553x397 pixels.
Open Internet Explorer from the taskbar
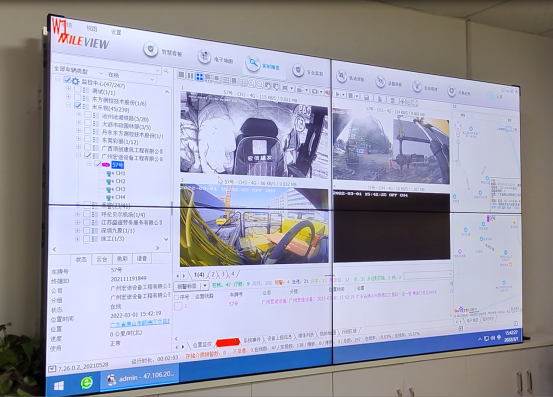(86, 382)
